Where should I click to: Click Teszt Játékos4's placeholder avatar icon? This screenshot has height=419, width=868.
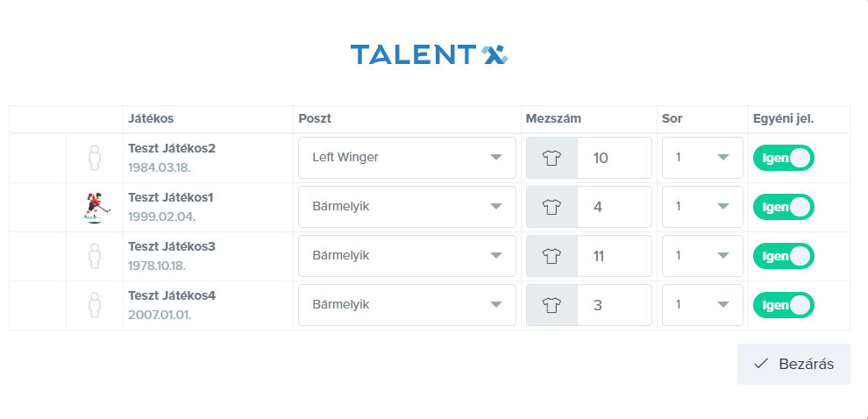click(95, 306)
